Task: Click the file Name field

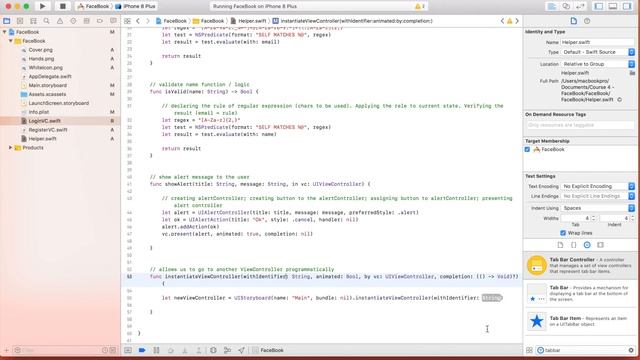Action: 598,42
